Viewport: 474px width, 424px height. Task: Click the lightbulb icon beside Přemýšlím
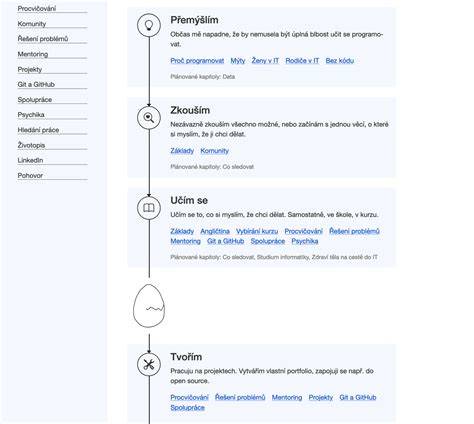[149, 25]
